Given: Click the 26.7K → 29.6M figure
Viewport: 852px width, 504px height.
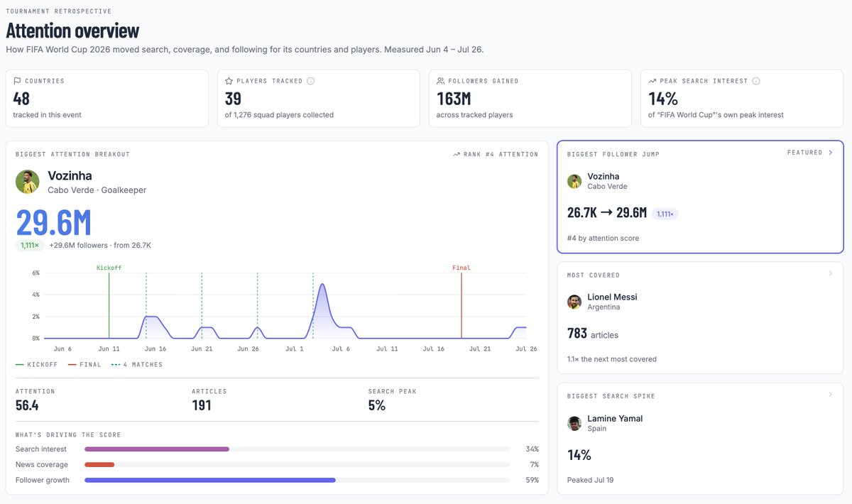Looking at the screenshot, I should [607, 212].
